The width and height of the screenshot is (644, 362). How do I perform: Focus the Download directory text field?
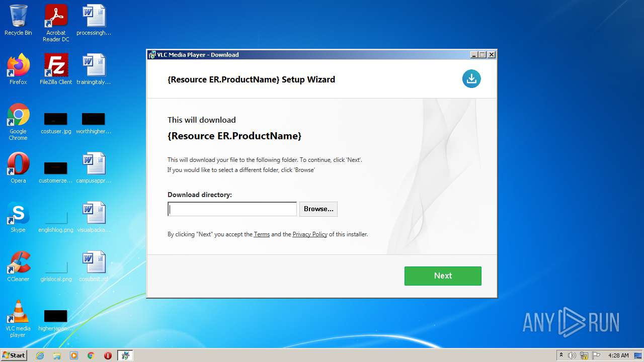(x=232, y=209)
